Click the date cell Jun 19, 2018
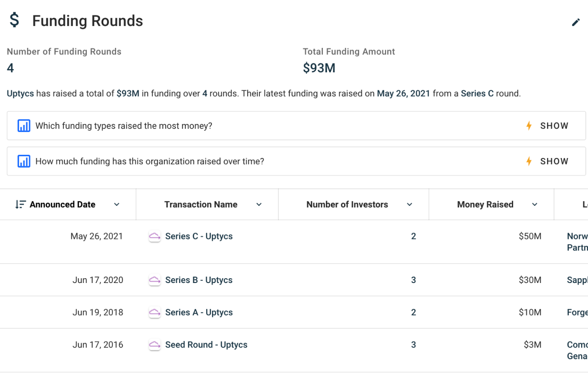Image resolution: width=588 pixels, height=383 pixels. pos(97,312)
